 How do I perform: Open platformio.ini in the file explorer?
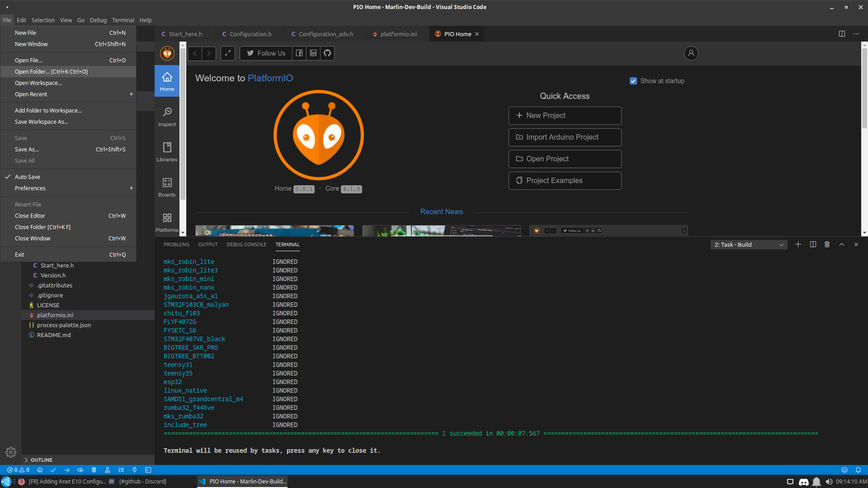pos(55,315)
